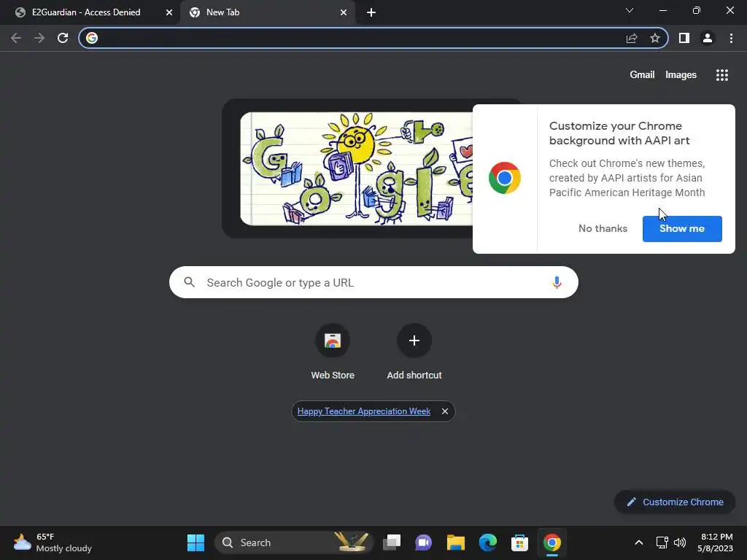Go forward using the forward arrow
The image size is (747, 560).
click(x=39, y=38)
